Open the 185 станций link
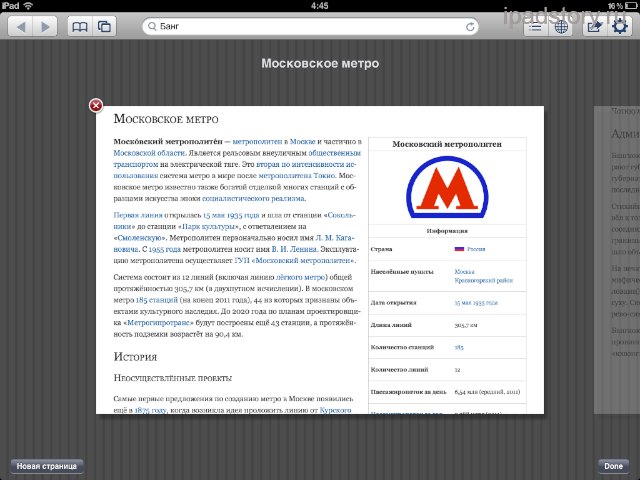Image resolution: width=640 pixels, height=480 pixels. tap(157, 300)
